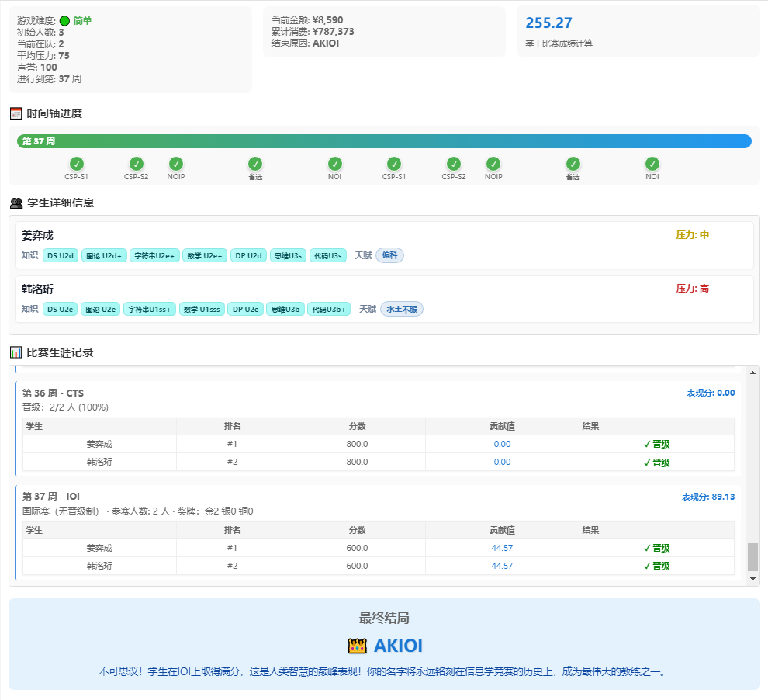Click the 字符串U2e+ knowledge tag

(x=154, y=255)
